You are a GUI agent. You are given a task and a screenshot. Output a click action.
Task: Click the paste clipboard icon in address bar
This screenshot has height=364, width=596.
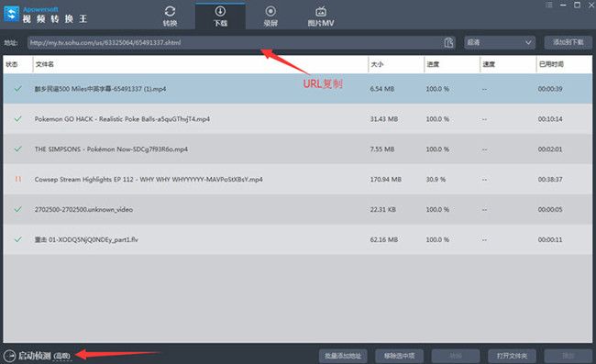[x=448, y=42]
